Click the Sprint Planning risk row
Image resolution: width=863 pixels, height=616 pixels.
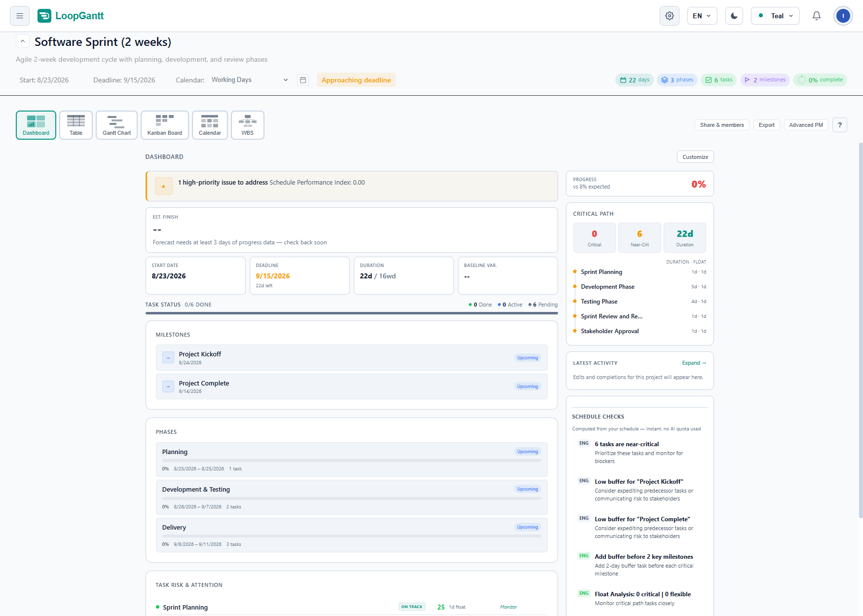[352, 607]
